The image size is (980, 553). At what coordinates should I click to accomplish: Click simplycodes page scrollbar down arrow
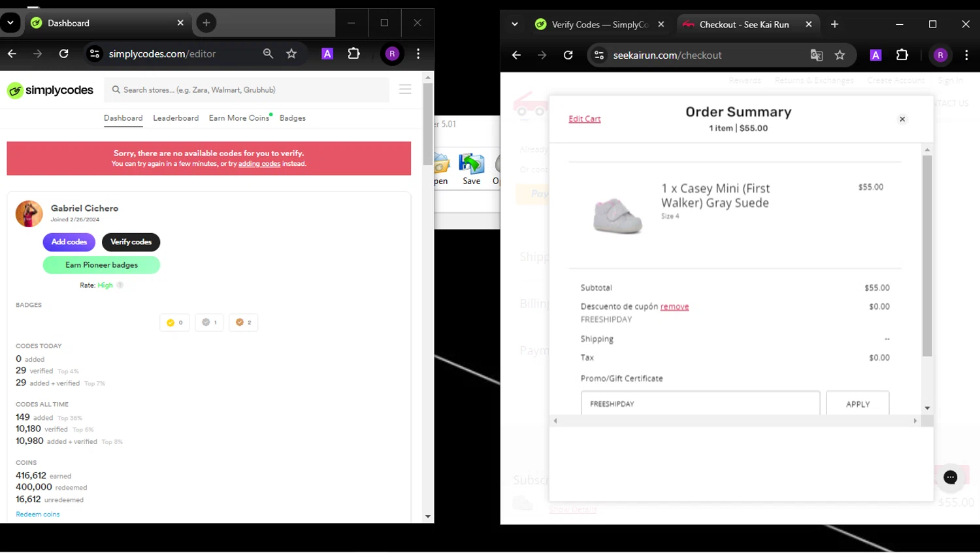pyautogui.click(x=428, y=516)
